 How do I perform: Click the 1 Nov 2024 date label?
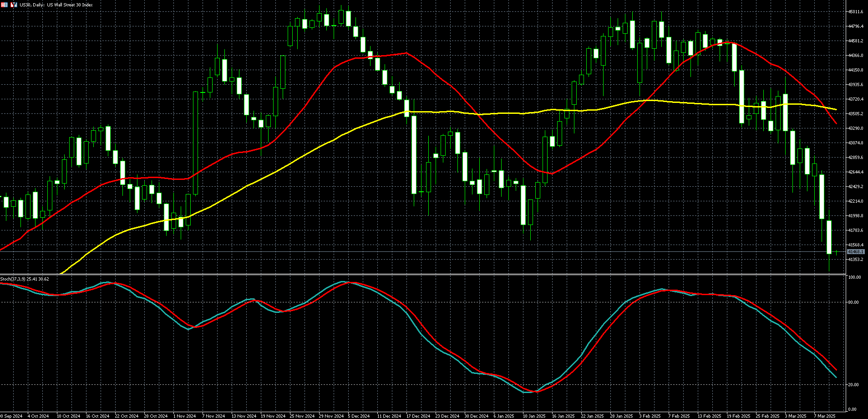(x=184, y=416)
